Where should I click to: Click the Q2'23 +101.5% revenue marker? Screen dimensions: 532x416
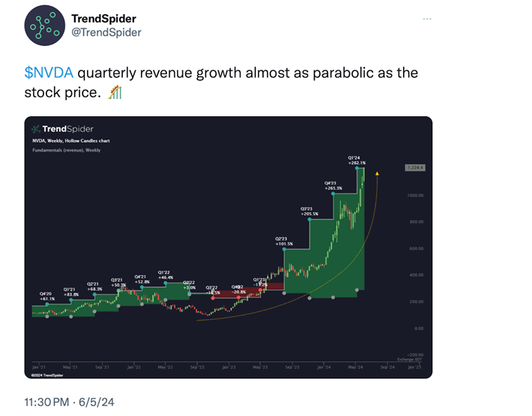click(283, 241)
